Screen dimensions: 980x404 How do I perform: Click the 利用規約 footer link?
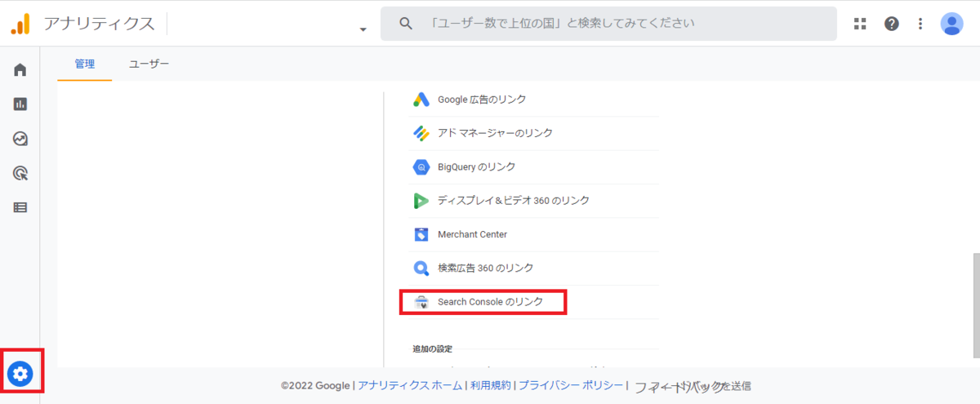[490, 386]
